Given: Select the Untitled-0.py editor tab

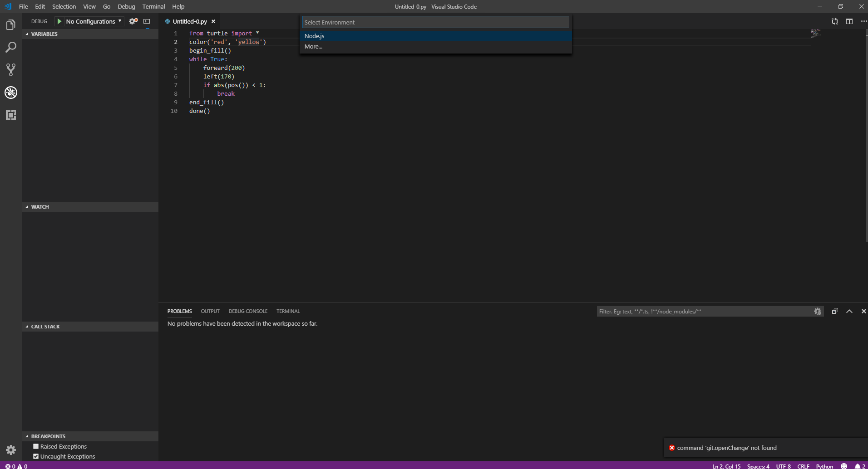Looking at the screenshot, I should (x=190, y=21).
